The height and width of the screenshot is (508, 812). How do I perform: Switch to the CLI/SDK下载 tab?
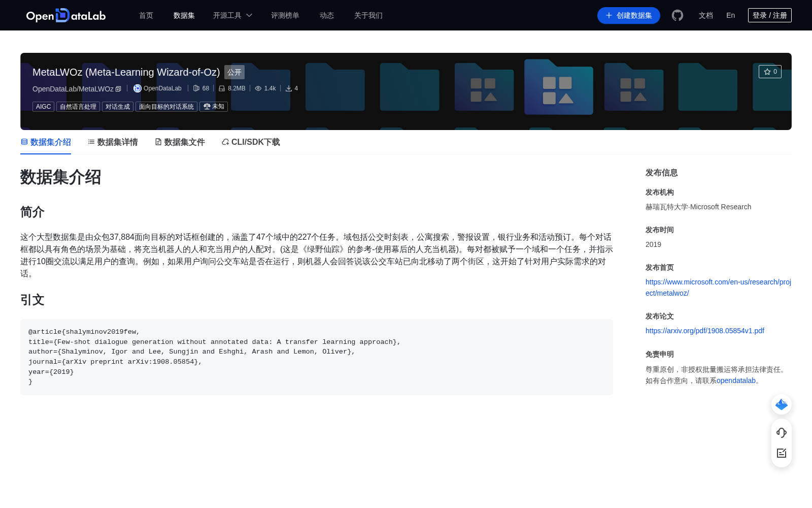251,142
